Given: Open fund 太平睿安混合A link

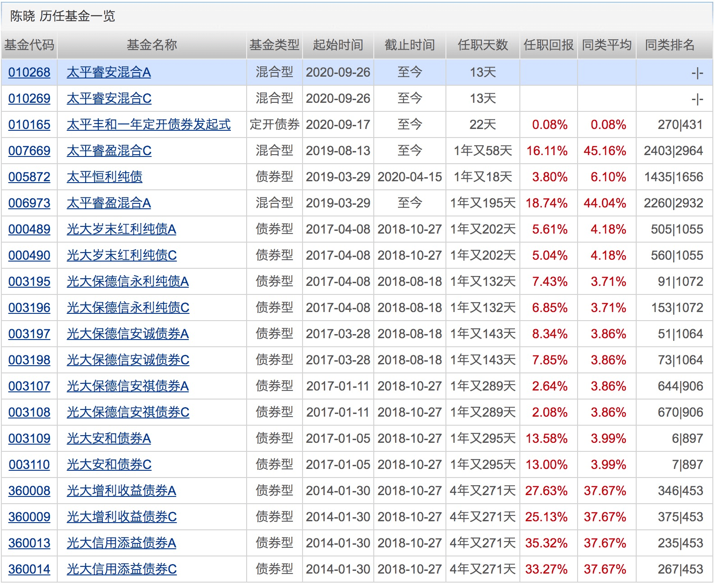Looking at the screenshot, I should [x=109, y=72].
